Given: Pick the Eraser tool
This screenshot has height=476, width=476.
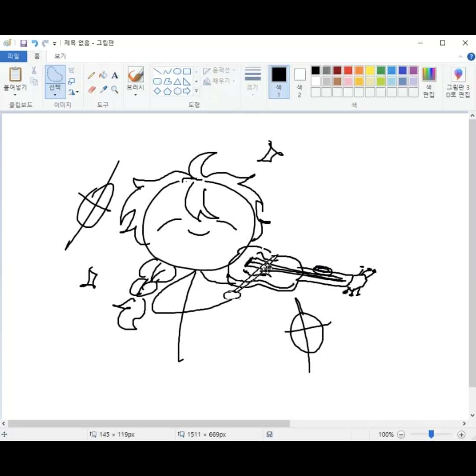Looking at the screenshot, I should 92,89.
